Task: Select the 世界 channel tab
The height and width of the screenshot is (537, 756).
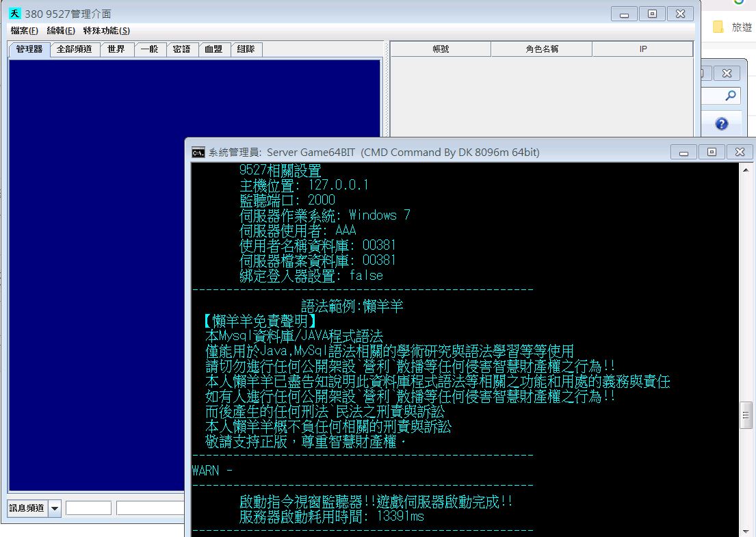Action: [x=116, y=49]
